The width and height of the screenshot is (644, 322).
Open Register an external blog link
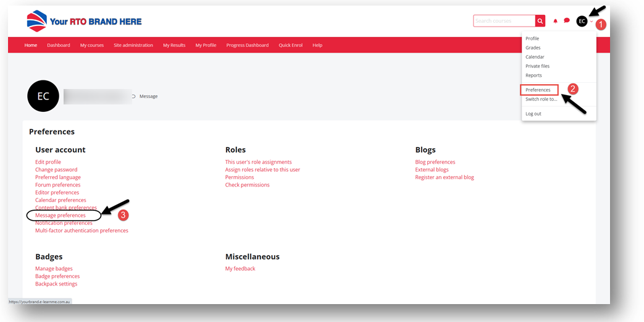445,177
